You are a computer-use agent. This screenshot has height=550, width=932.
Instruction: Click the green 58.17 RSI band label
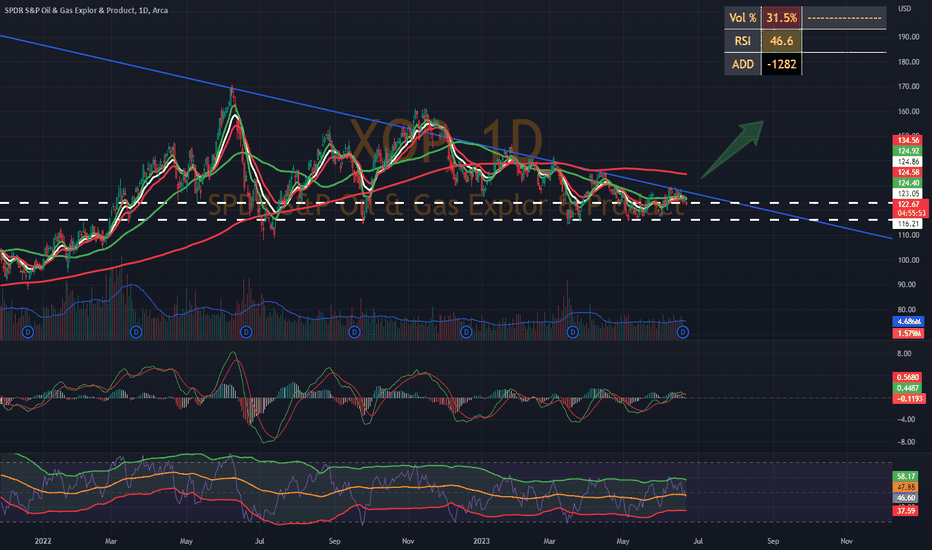(906, 476)
